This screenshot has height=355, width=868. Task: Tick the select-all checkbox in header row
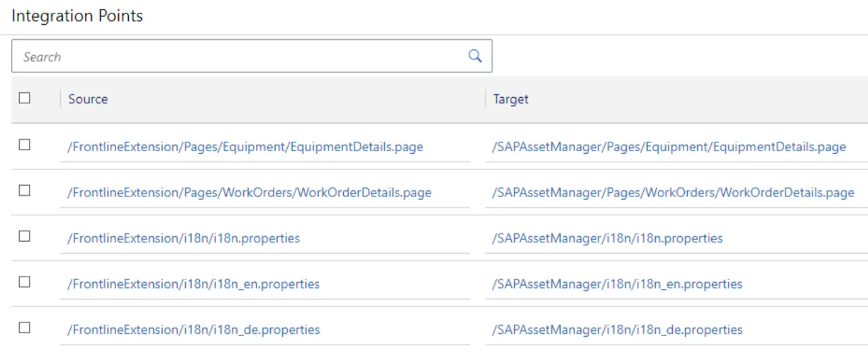click(25, 98)
